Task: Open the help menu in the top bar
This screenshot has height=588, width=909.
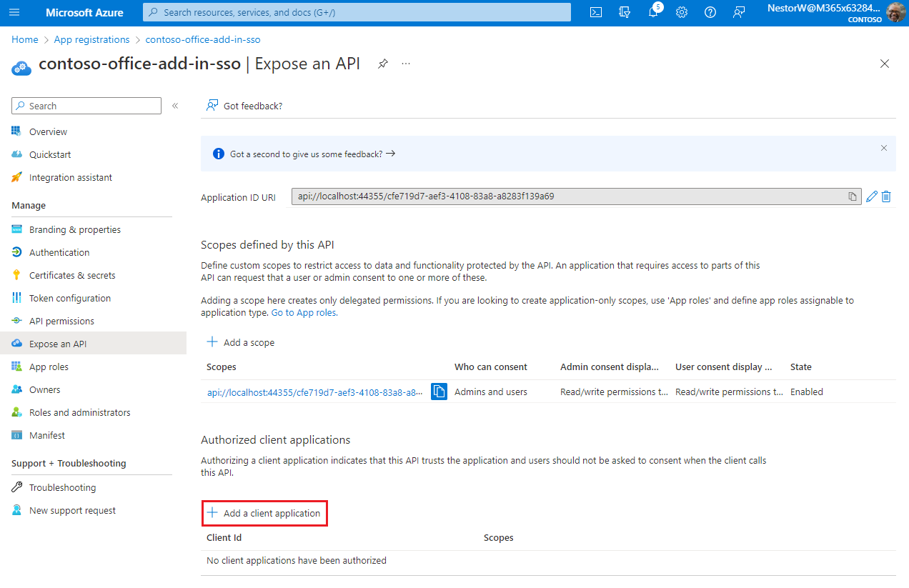Action: point(710,12)
